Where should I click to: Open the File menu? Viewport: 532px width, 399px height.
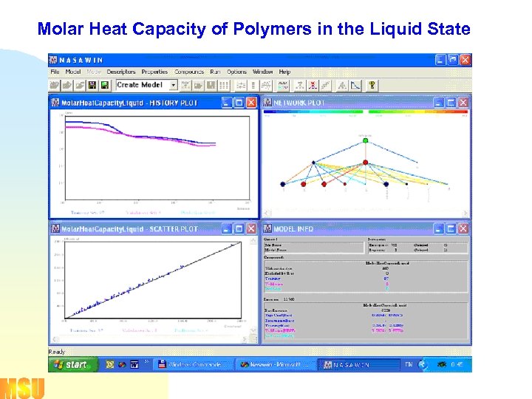[x=55, y=72]
